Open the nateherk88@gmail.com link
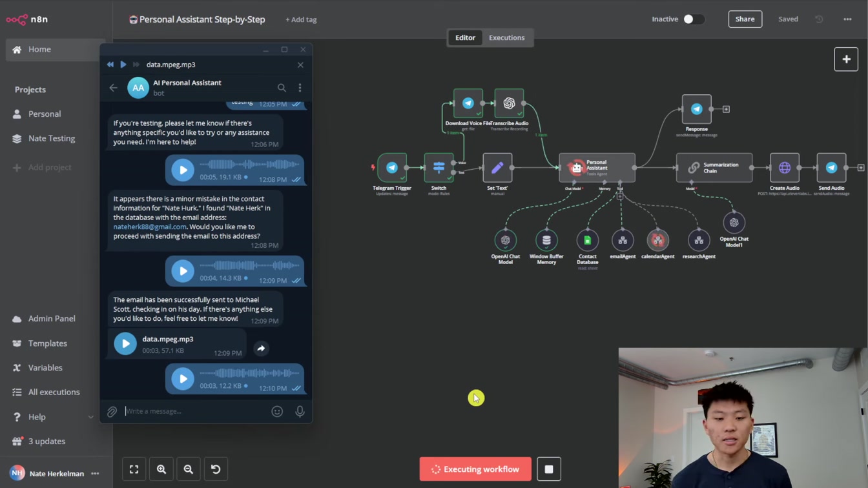The image size is (868, 488). pos(150,227)
